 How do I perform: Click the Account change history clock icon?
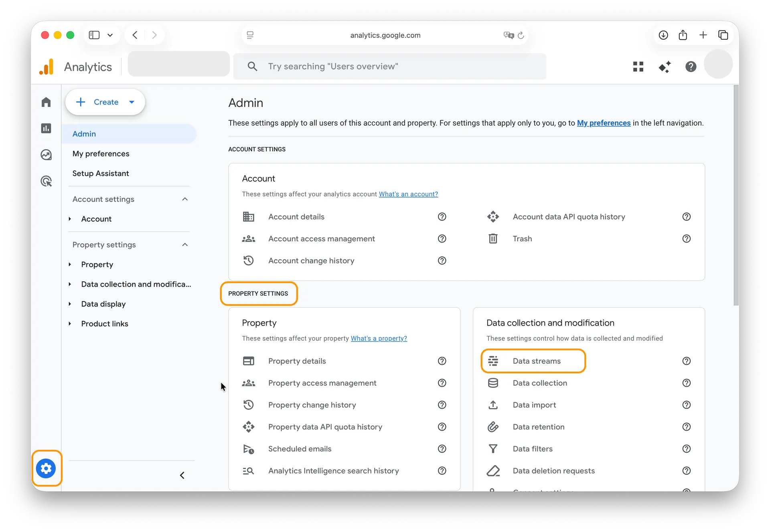(248, 260)
